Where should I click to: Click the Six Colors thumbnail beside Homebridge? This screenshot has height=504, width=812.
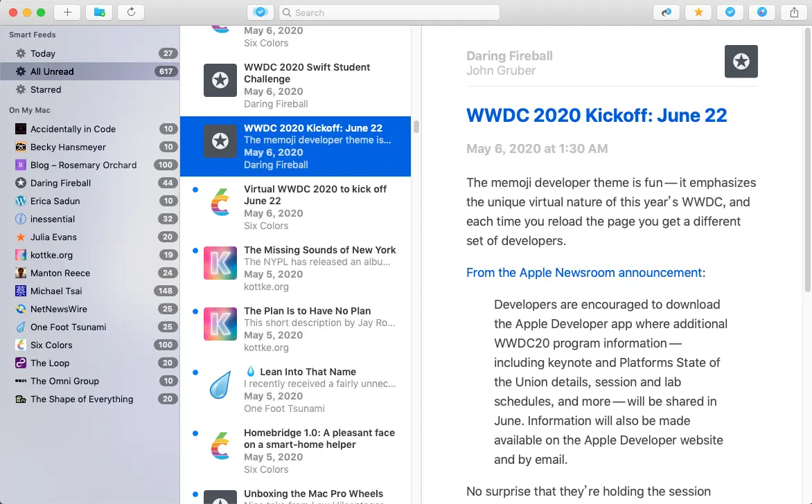[x=220, y=446]
